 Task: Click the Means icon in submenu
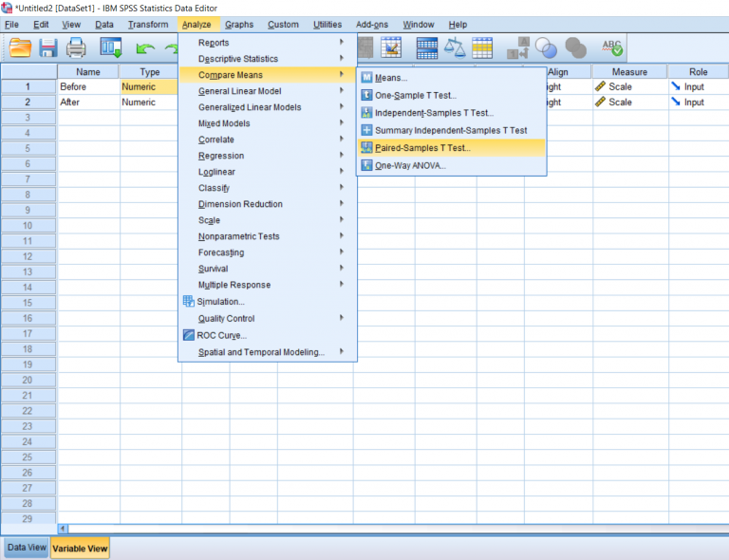[x=366, y=78]
